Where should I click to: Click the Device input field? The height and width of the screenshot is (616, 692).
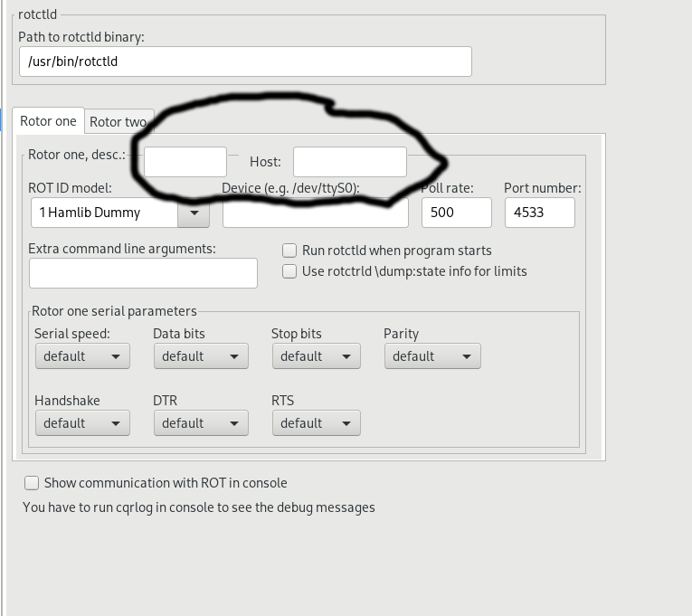pos(315,213)
